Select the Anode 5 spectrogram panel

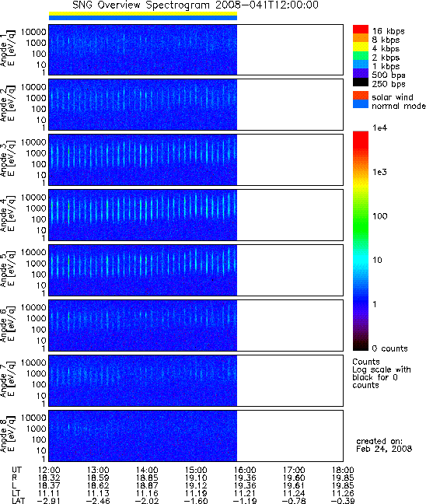(x=196, y=270)
